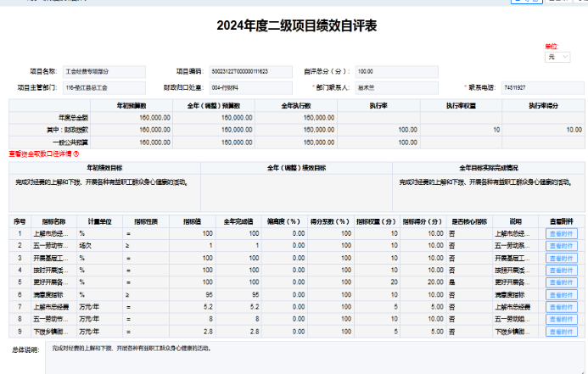The image size is (588, 374).
Task: Click the 指标权重（分） column header
Action: 377,222
